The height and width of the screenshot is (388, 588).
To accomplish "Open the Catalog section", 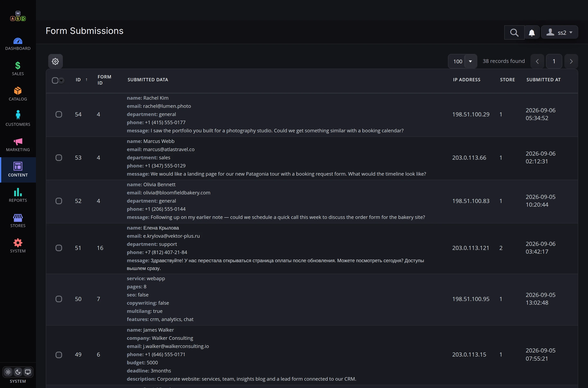I will 18,94.
